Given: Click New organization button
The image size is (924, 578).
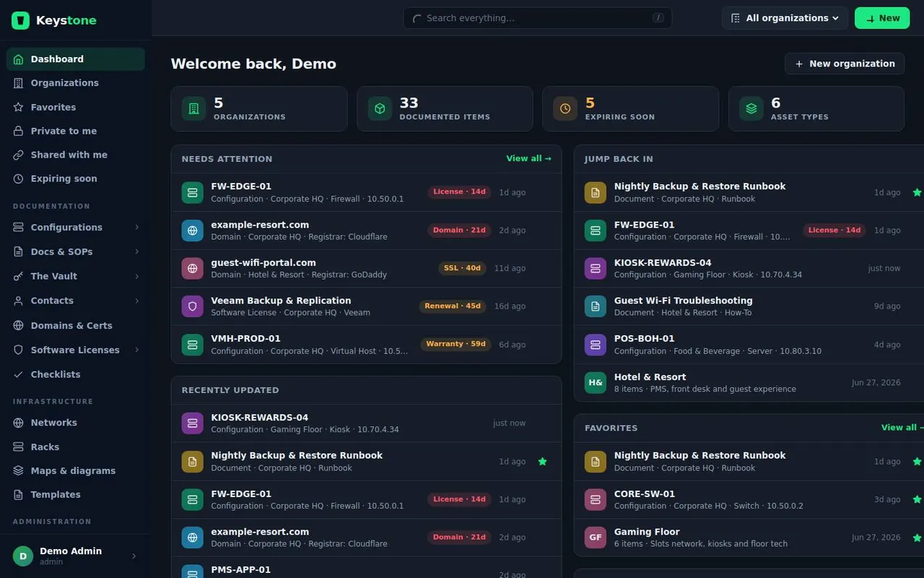Looking at the screenshot, I should tap(845, 64).
